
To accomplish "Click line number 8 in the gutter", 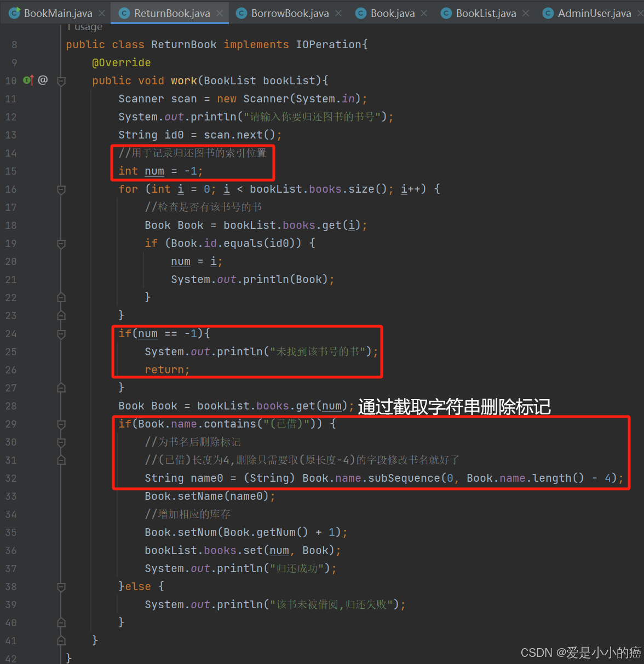I will pyautogui.click(x=14, y=45).
